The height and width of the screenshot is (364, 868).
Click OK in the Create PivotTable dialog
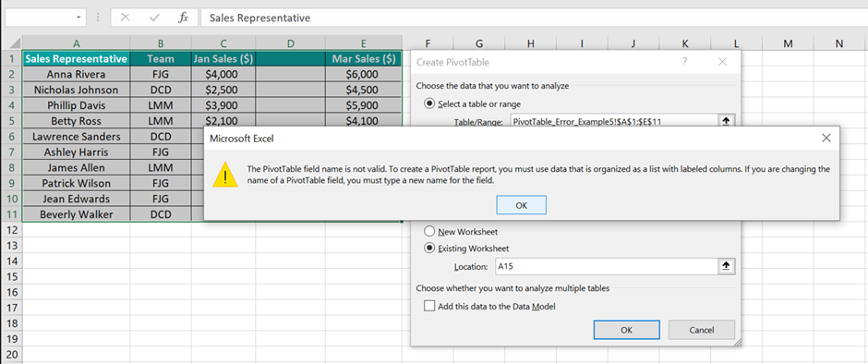(626, 330)
